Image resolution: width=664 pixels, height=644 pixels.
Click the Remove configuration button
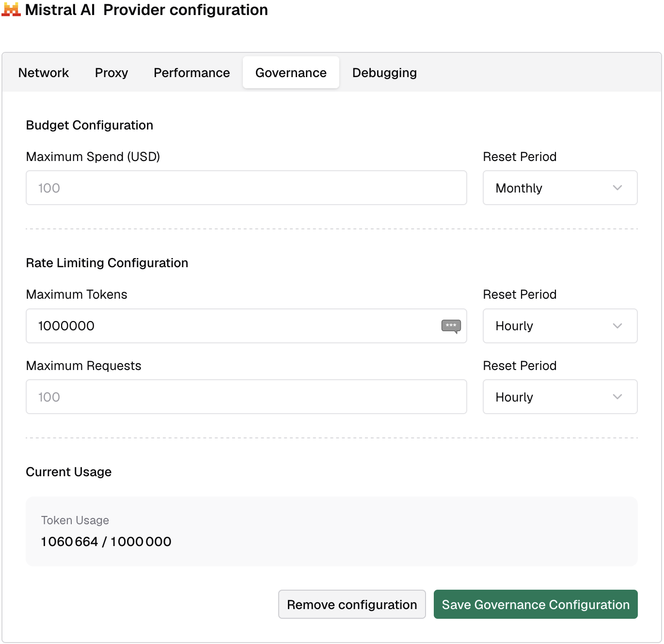point(352,604)
